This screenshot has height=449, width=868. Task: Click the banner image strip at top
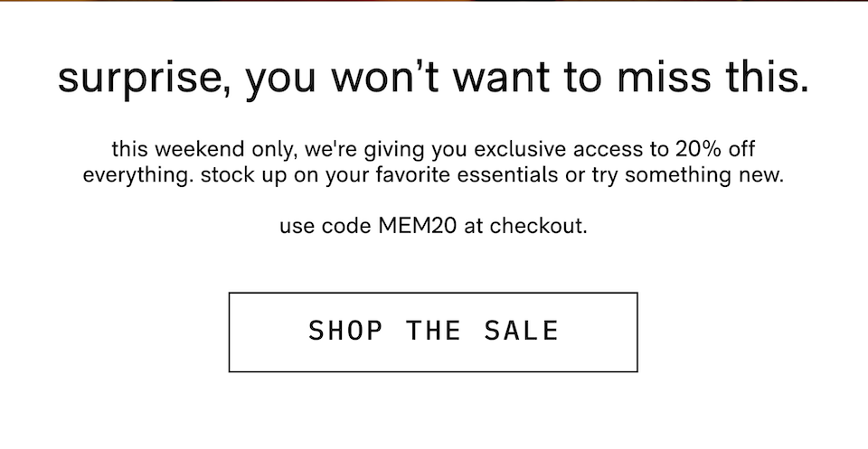[434, 1]
